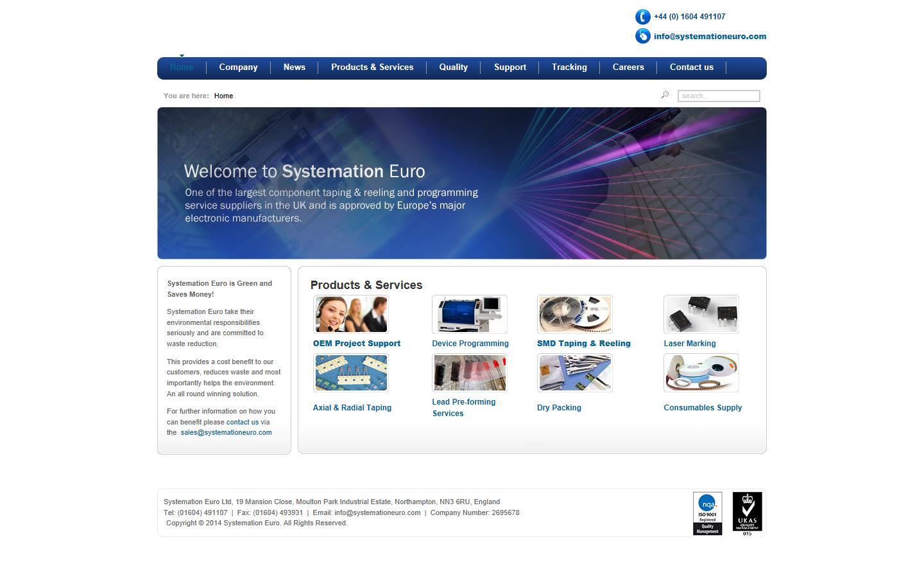Viewport: 924px width, 578px height.
Task: Open the Quality page from navigation
Action: pos(453,67)
